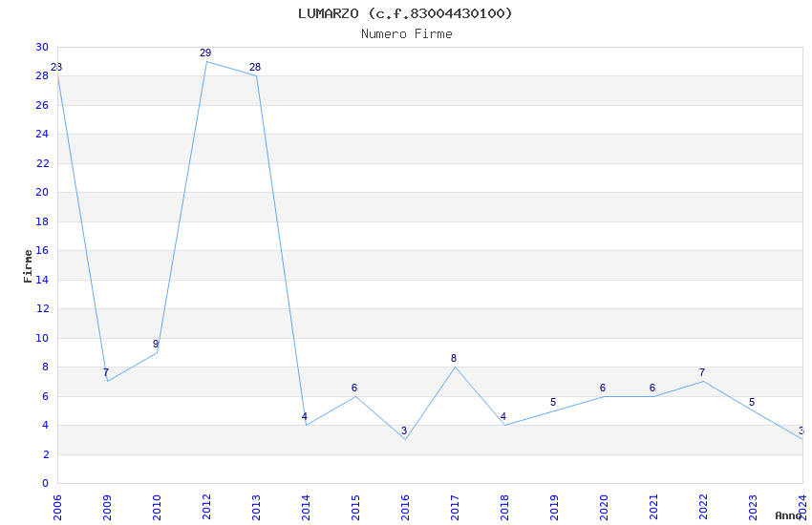The image size is (812, 525).
Task: Click y-axis tick label "24"
Action: [42, 134]
